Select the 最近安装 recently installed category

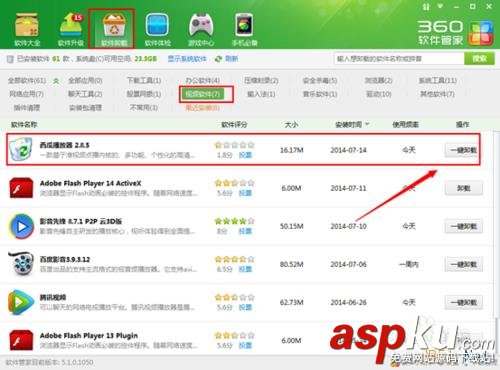coord(203,108)
